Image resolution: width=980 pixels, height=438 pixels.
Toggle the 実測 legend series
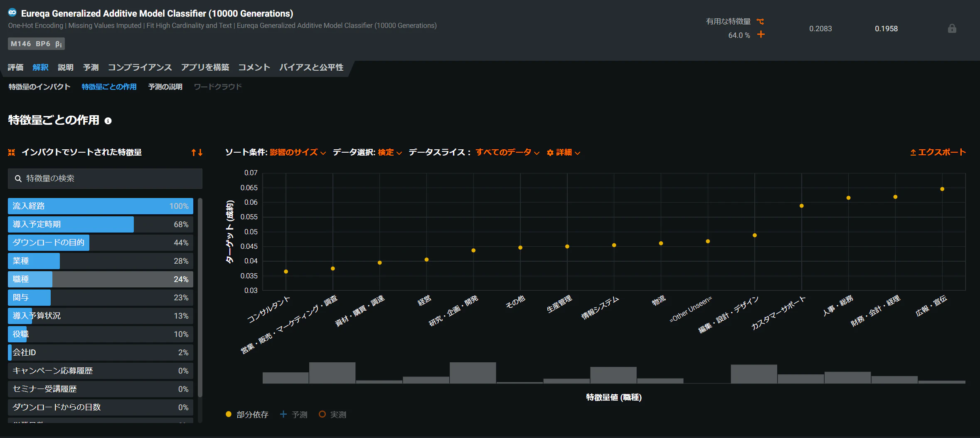point(332,414)
